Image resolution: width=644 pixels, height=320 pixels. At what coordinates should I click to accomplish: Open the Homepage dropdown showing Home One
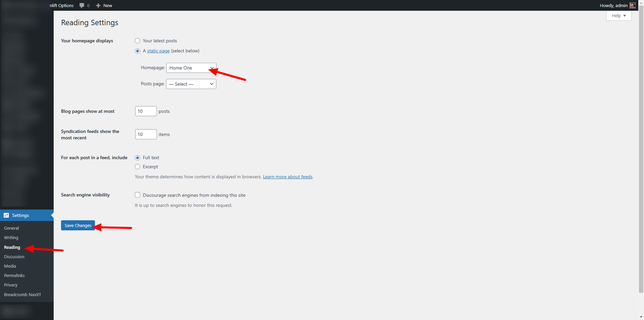pos(191,68)
